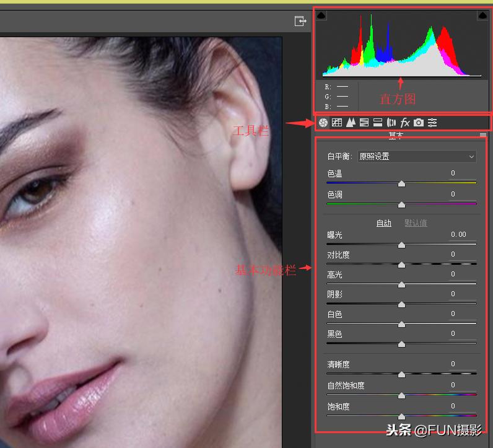Click the 自然饱和度 vibrance slider handle

401,396
